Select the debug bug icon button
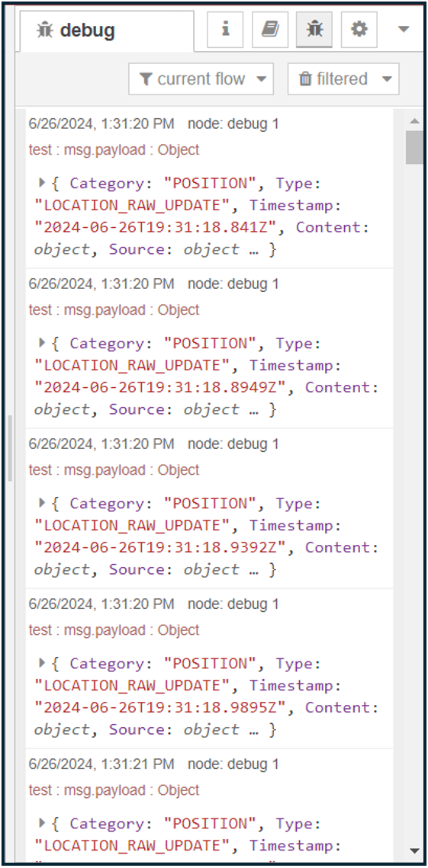The image size is (428, 868). [x=314, y=29]
